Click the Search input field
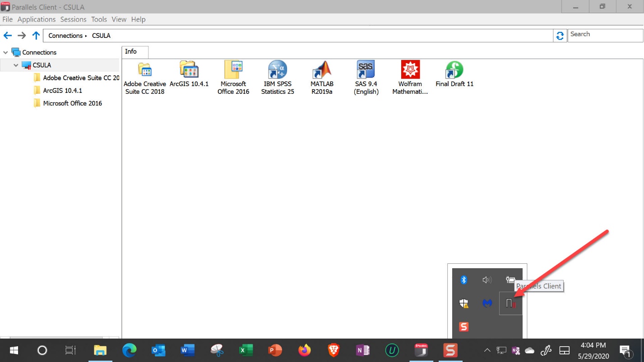This screenshot has width=644, height=362. tap(604, 35)
